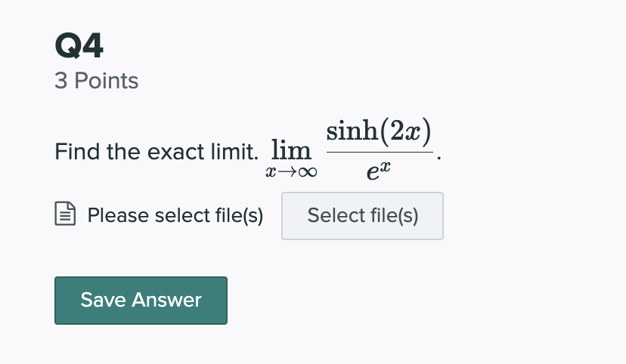The height and width of the screenshot is (364, 626).
Task: Click the infinity symbol under lim
Action: pyautogui.click(x=308, y=172)
